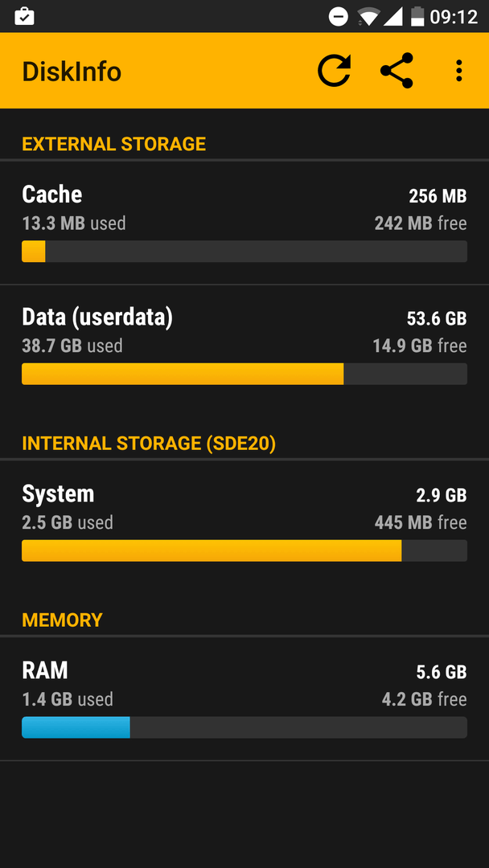Tap the battery icon in status bar
Viewport: 489px width, 868px height.
click(x=417, y=16)
